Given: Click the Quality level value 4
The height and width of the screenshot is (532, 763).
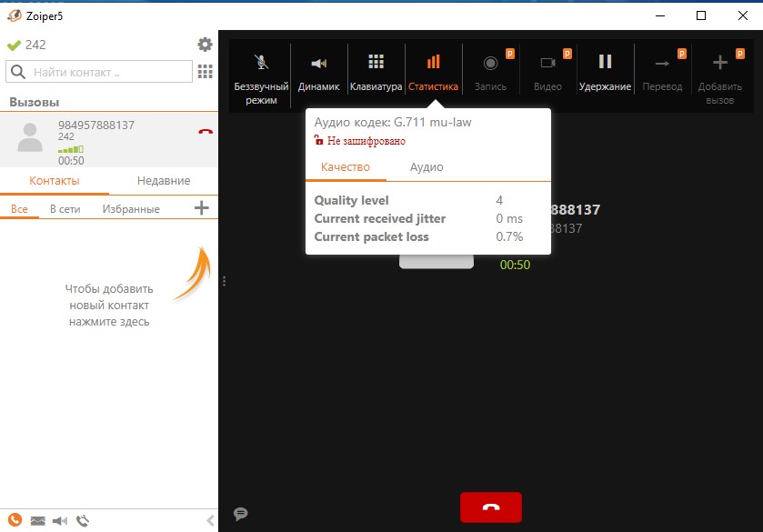Looking at the screenshot, I should tap(499, 200).
